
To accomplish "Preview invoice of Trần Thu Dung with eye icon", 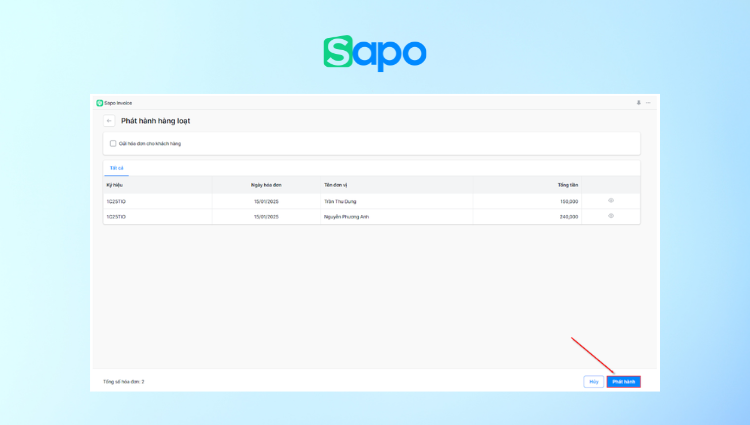I will point(611,201).
